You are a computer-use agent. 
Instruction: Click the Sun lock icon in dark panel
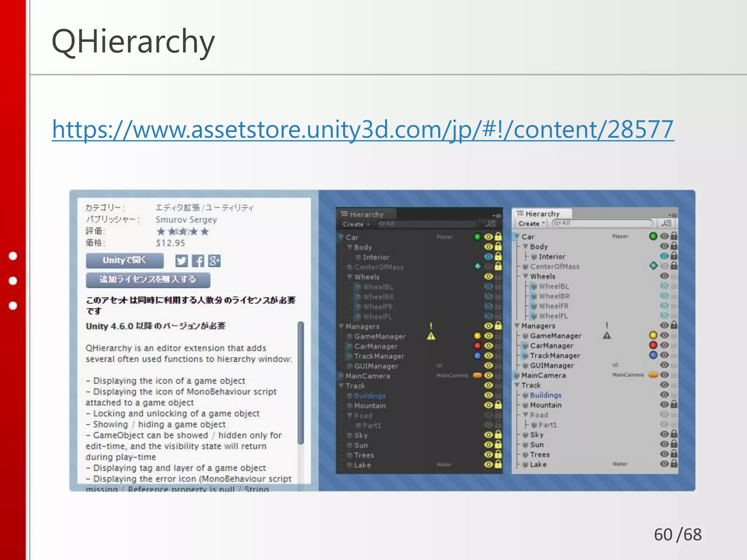(x=498, y=444)
